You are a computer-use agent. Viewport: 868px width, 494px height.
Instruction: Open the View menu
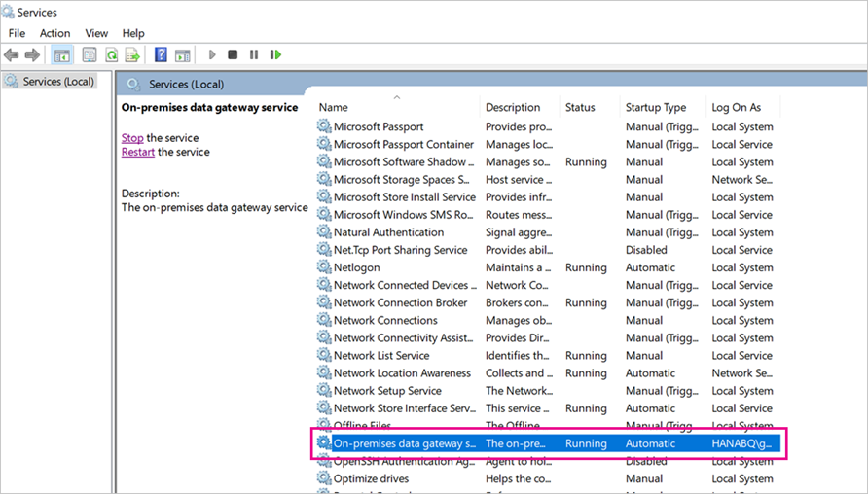96,33
